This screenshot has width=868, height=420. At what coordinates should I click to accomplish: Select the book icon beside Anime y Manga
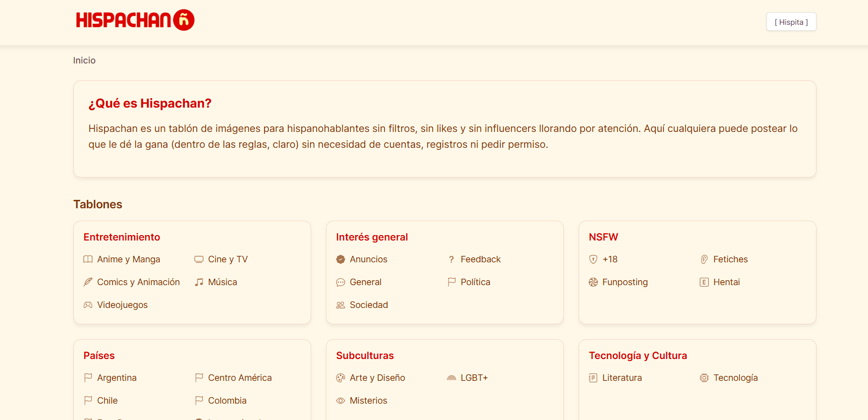click(x=88, y=259)
